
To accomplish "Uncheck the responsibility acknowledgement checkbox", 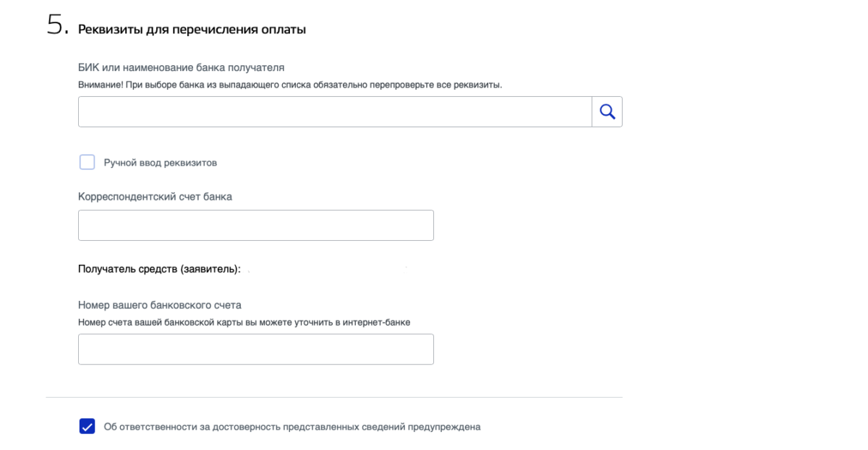I will pyautogui.click(x=87, y=426).
